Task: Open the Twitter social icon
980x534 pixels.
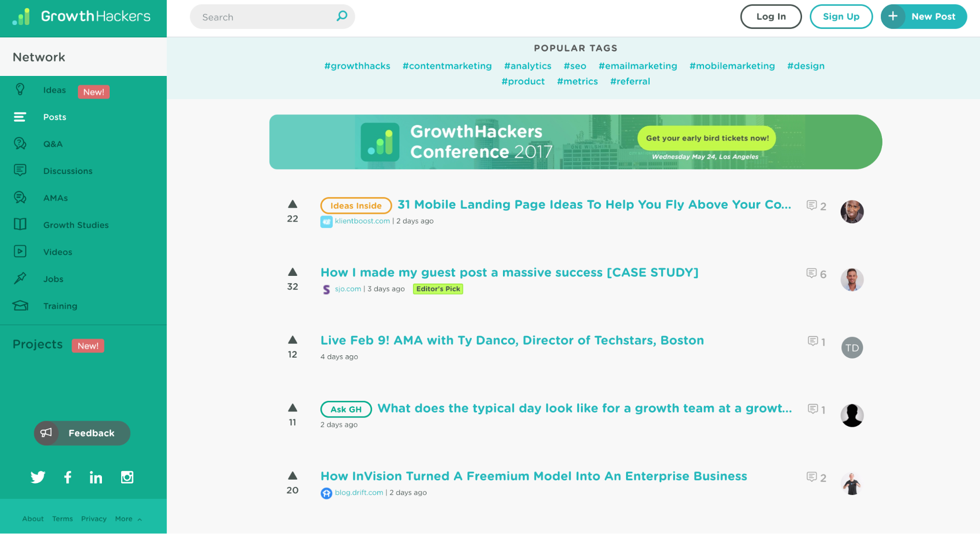Action: point(38,477)
